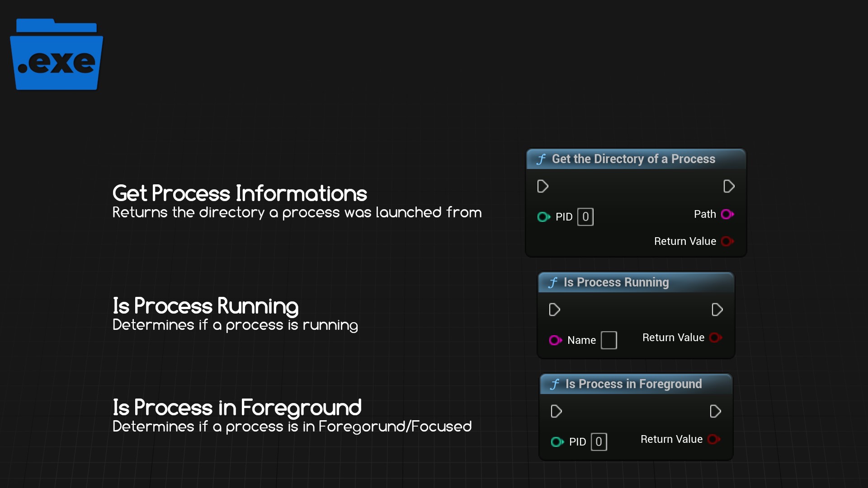868x488 pixels.
Task: Click green PID pin on Is Process in Foreground
Action: click(x=557, y=442)
